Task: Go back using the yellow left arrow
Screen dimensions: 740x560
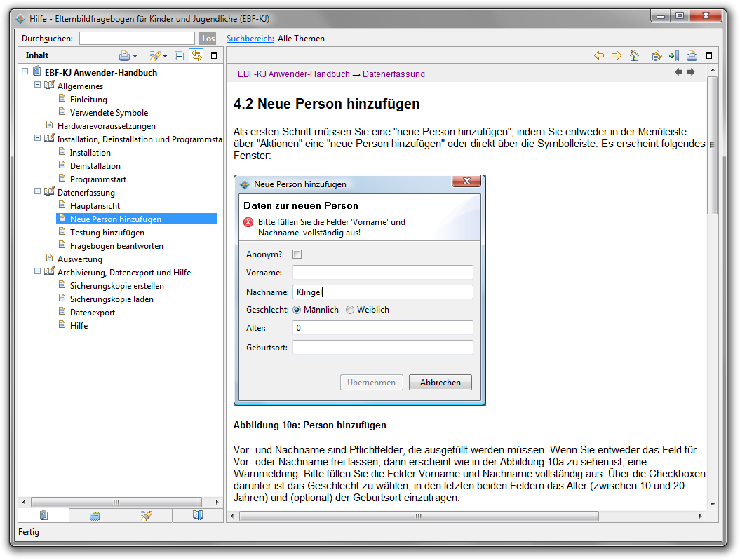Action: tap(599, 55)
